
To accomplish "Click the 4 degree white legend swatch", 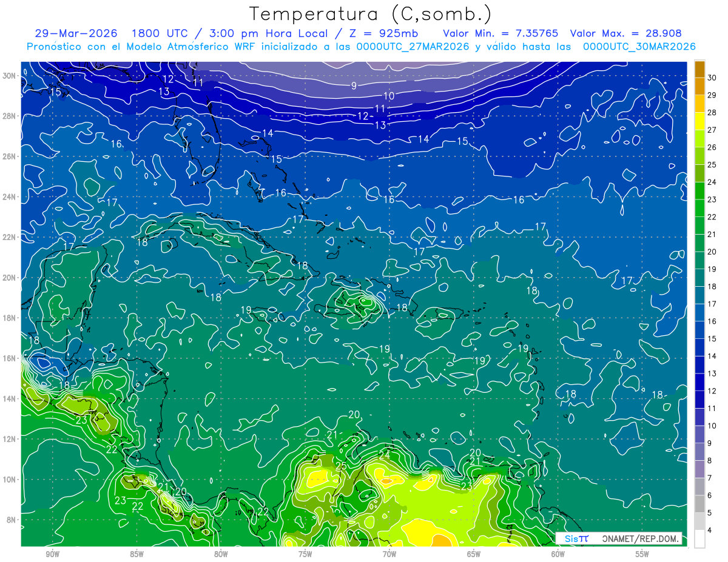I will 699,539.
